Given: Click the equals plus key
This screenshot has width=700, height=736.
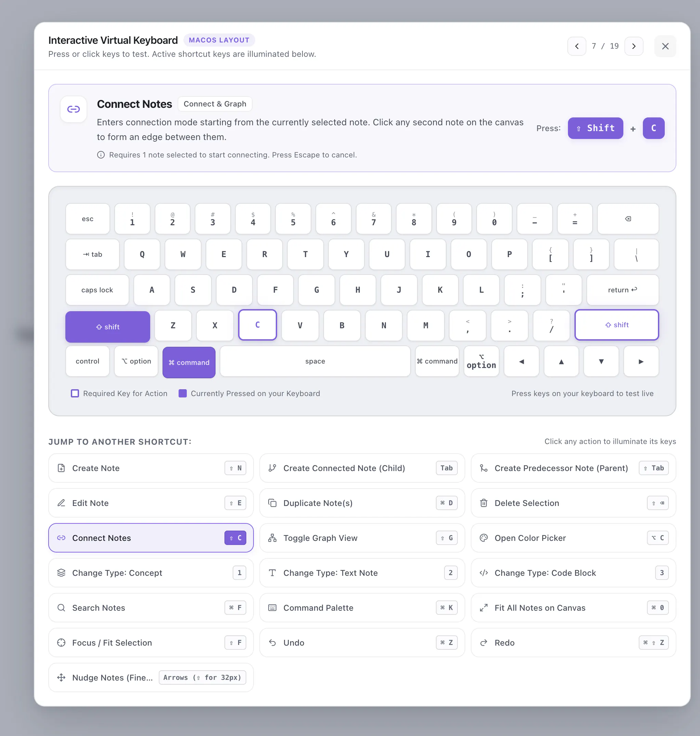Looking at the screenshot, I should coord(575,219).
